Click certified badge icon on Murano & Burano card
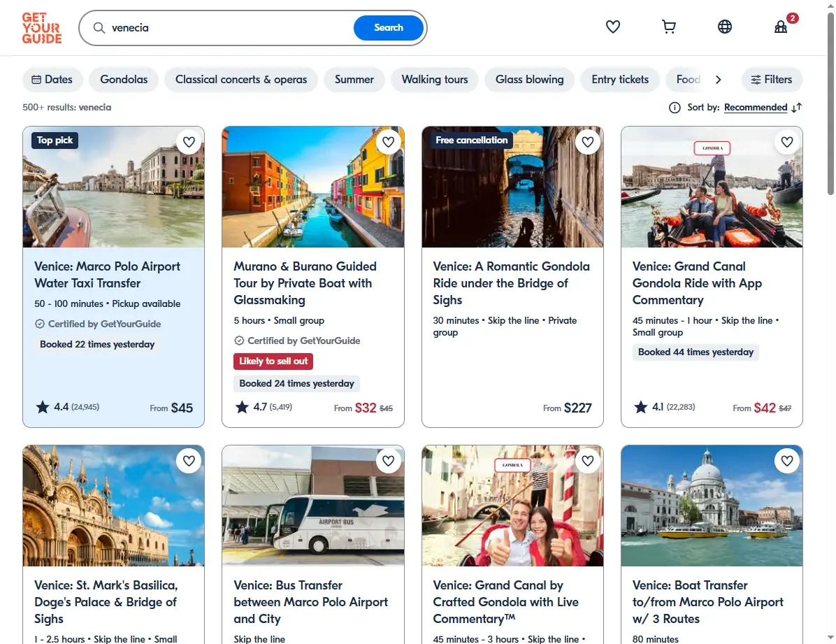836x644 pixels. (x=239, y=341)
